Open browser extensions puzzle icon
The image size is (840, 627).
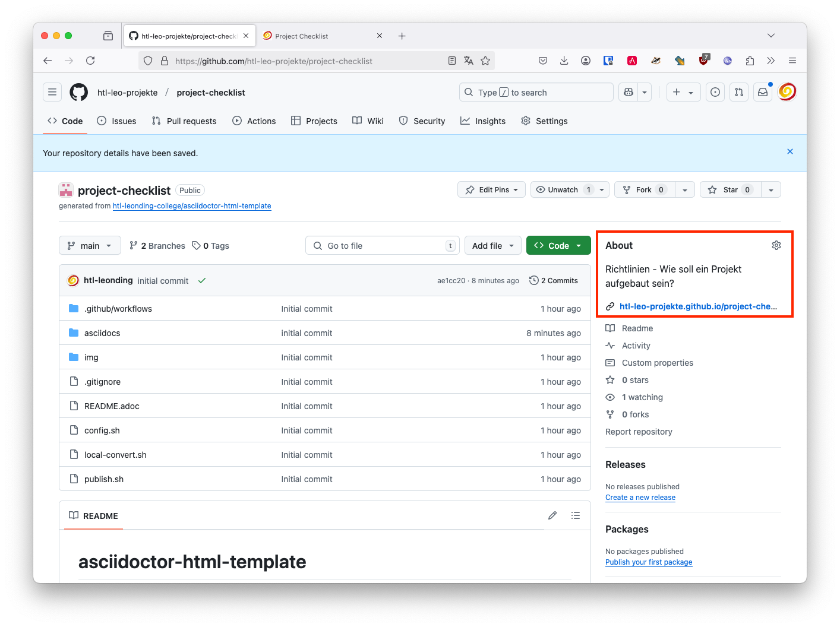[750, 61]
